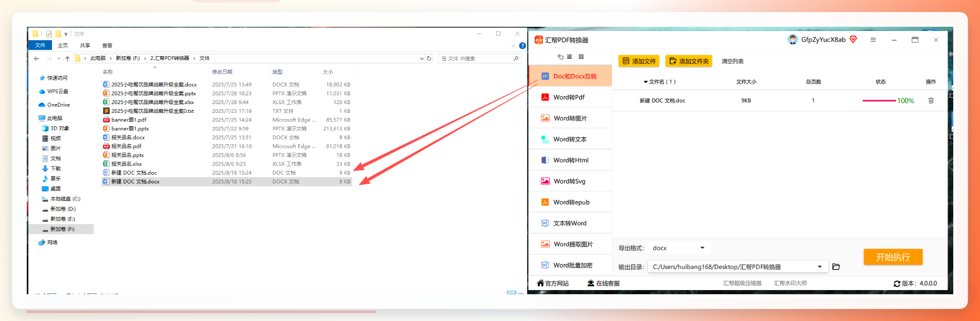The image size is (980, 321).
Task: Select the file 报关品名.xlsx
Action: point(126,164)
